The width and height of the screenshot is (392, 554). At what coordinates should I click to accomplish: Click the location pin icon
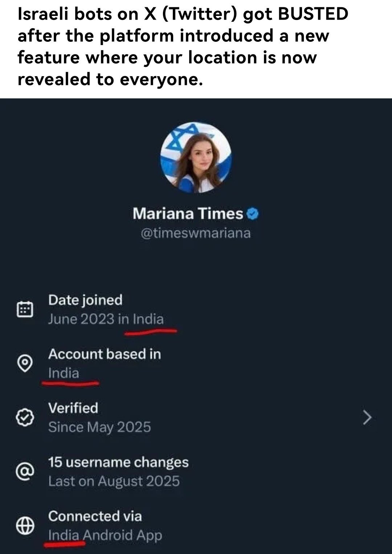pos(25,363)
